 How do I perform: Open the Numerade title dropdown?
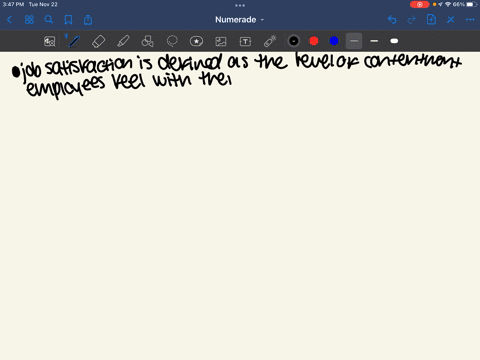239,20
